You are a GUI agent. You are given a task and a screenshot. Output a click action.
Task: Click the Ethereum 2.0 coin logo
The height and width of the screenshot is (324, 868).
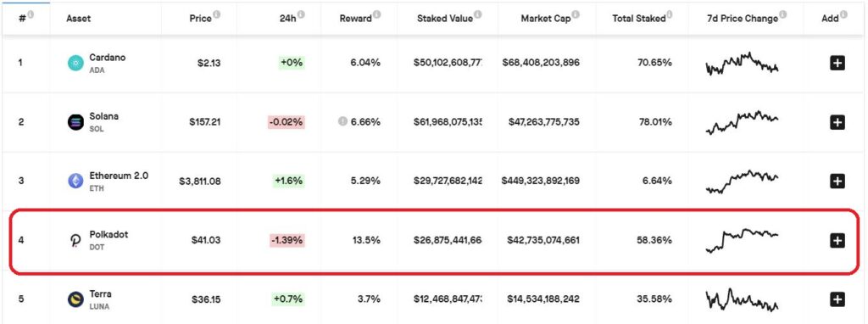pos(75,181)
